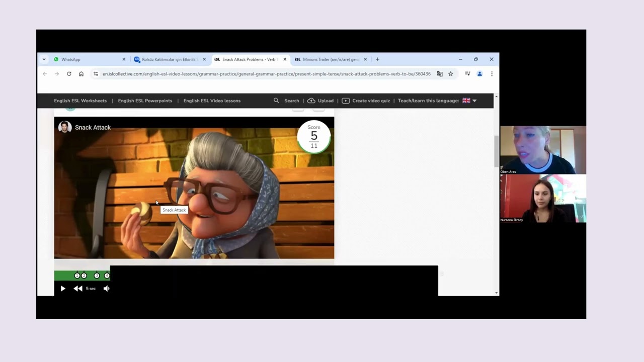This screenshot has width=644, height=362.
Task: Expand the tab search dropdown arrow
Action: 44,59
